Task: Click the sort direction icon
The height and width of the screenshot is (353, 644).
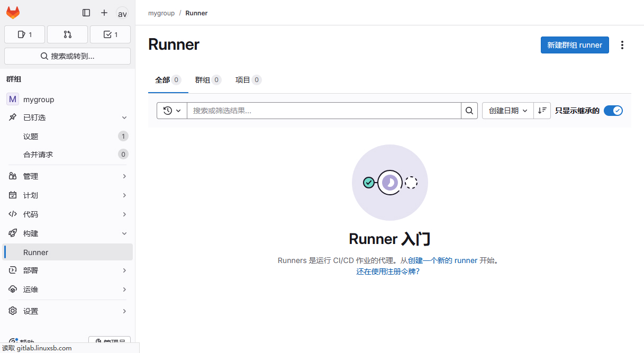Action: (542, 111)
